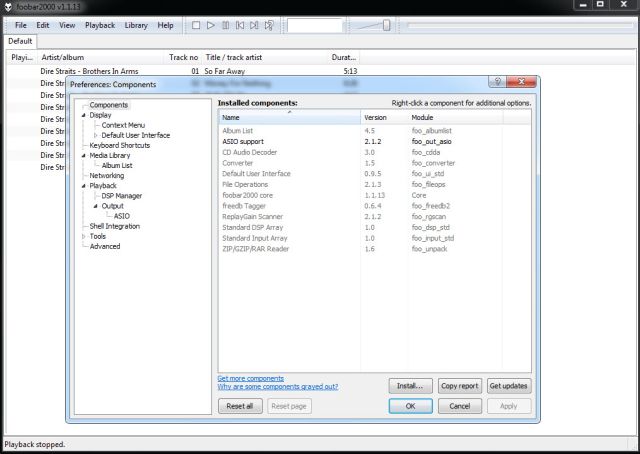
Task: Click the foobar2000 title bar app icon
Action: coord(8,7)
